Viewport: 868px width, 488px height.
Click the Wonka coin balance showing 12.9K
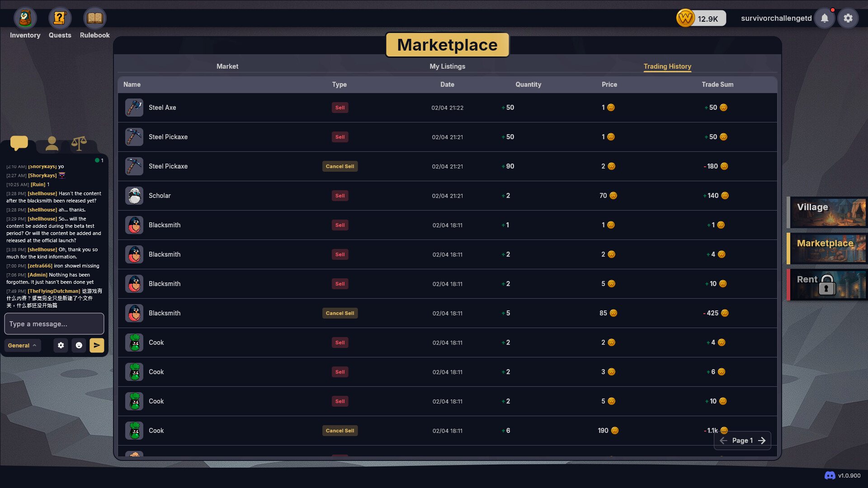(x=701, y=18)
